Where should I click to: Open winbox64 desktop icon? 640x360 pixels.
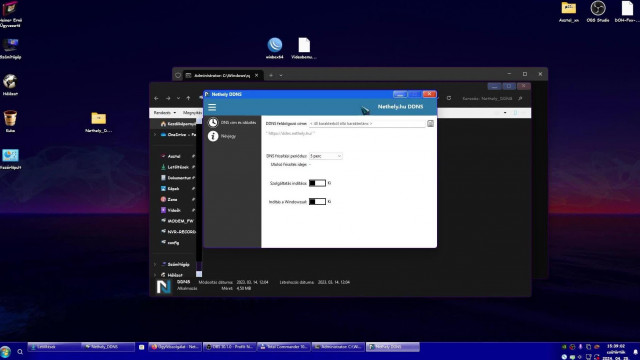tap(275, 48)
